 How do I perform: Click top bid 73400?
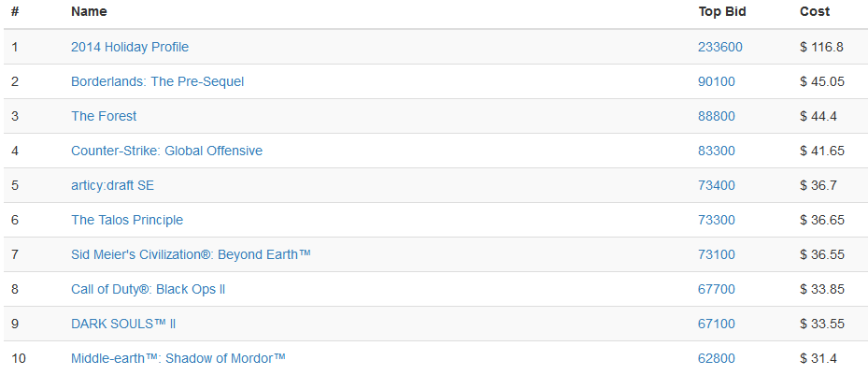tap(717, 185)
